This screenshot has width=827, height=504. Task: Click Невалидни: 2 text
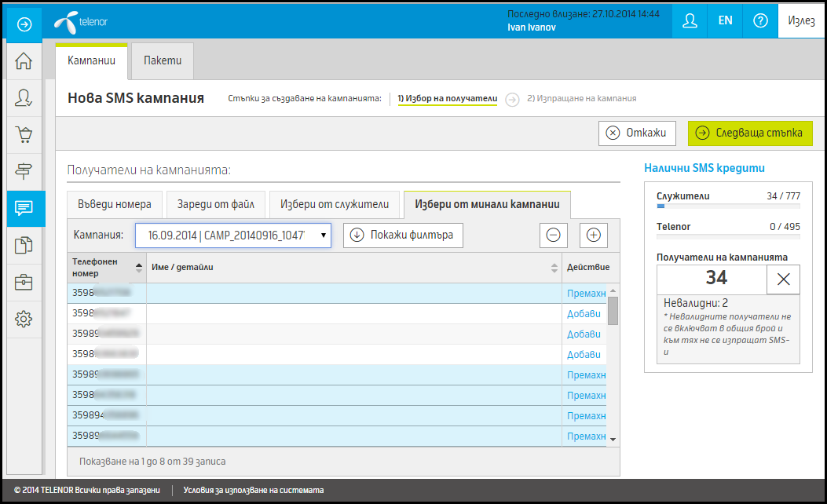click(696, 303)
